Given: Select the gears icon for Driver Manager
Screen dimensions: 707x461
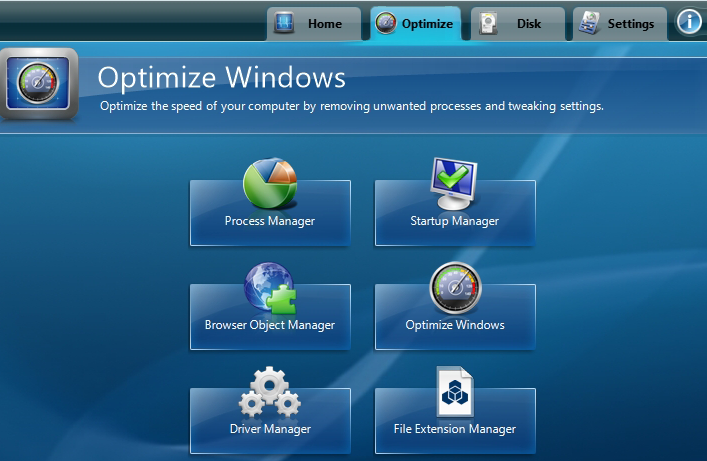Looking at the screenshot, I should click(270, 393).
